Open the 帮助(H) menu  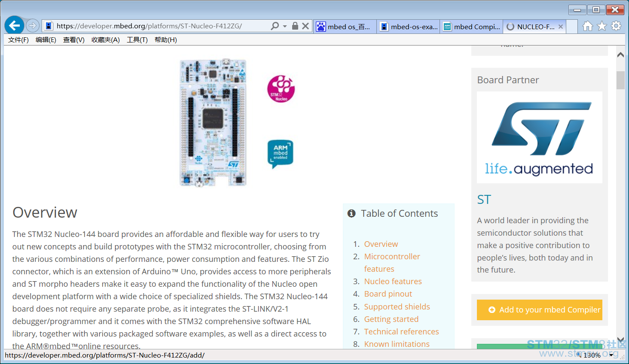[x=166, y=40]
